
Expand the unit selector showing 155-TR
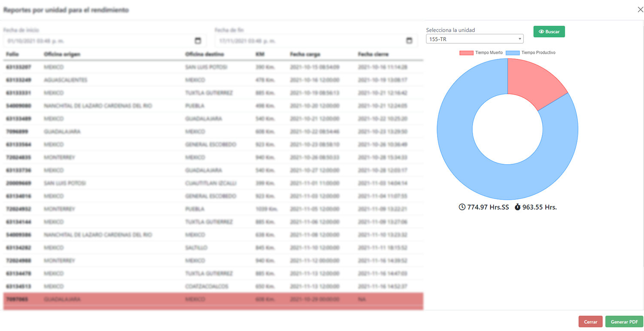pos(474,39)
